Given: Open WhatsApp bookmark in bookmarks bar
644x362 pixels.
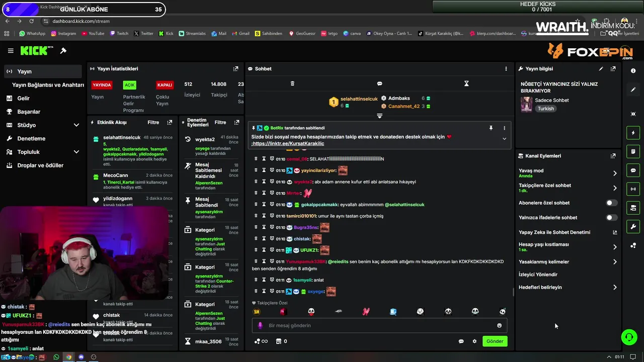Looking at the screenshot, I should pos(32,34).
